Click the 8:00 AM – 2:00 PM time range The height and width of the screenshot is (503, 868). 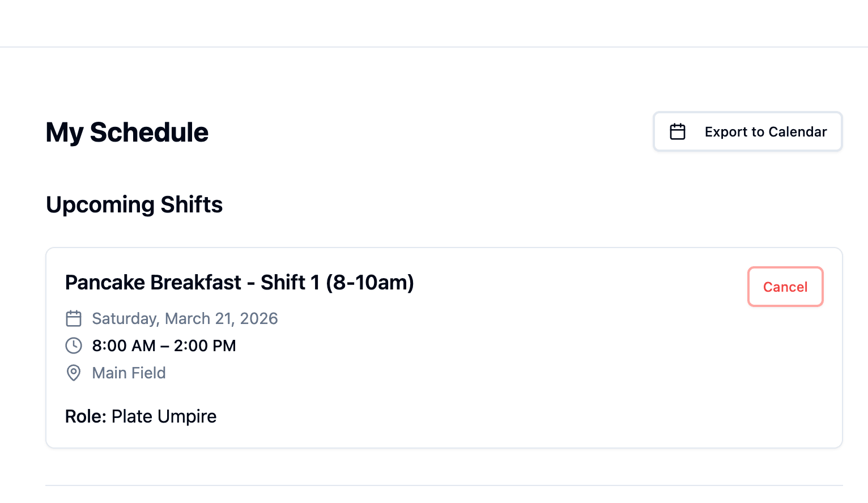[164, 346]
